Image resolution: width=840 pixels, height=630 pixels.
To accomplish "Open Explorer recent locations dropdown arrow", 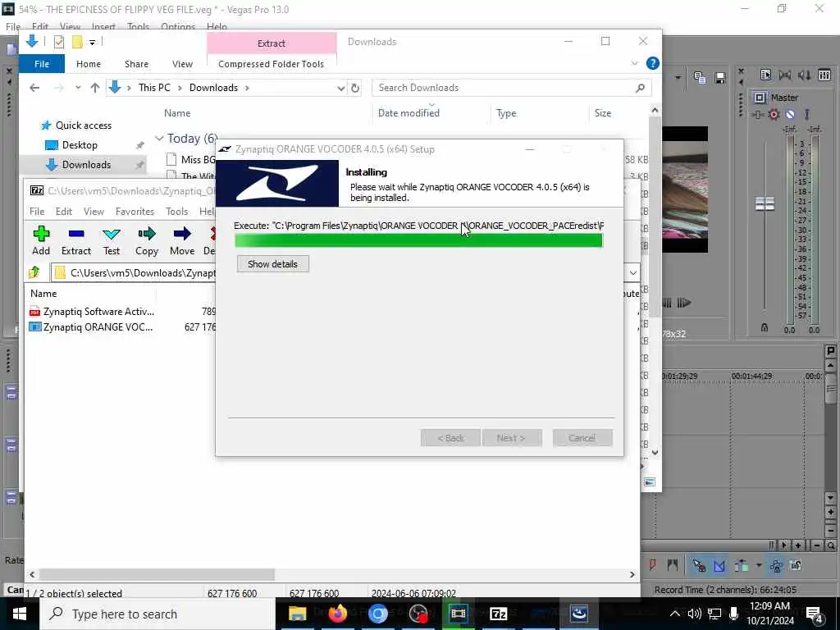I will pos(78,88).
